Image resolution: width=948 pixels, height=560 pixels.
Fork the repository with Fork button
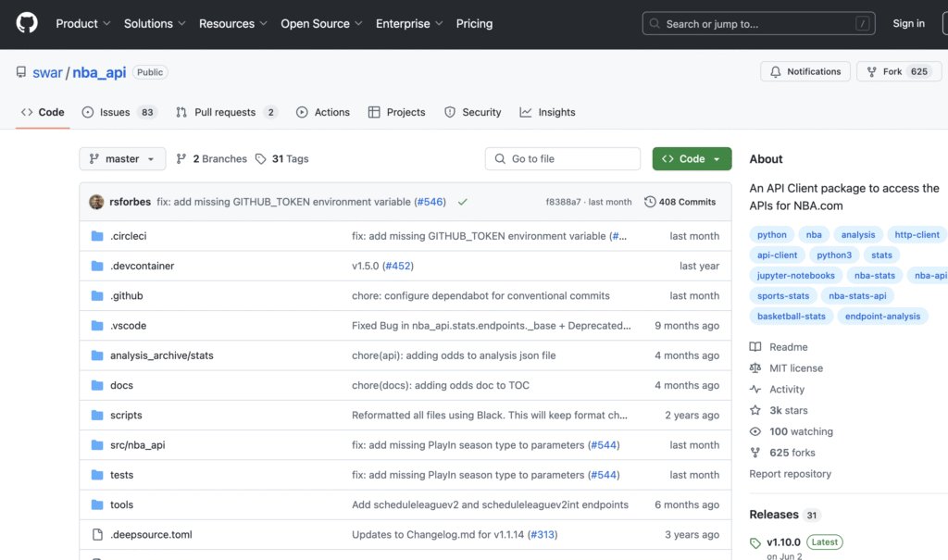point(899,72)
